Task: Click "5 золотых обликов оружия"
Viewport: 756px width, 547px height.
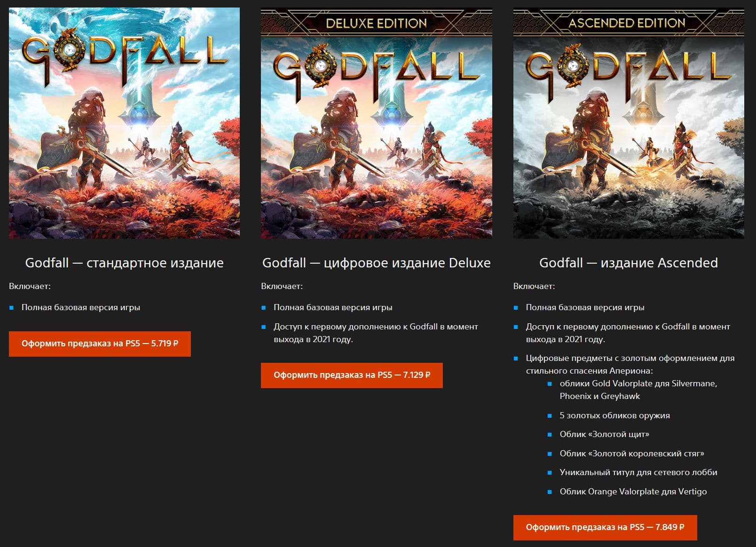Action: click(615, 415)
